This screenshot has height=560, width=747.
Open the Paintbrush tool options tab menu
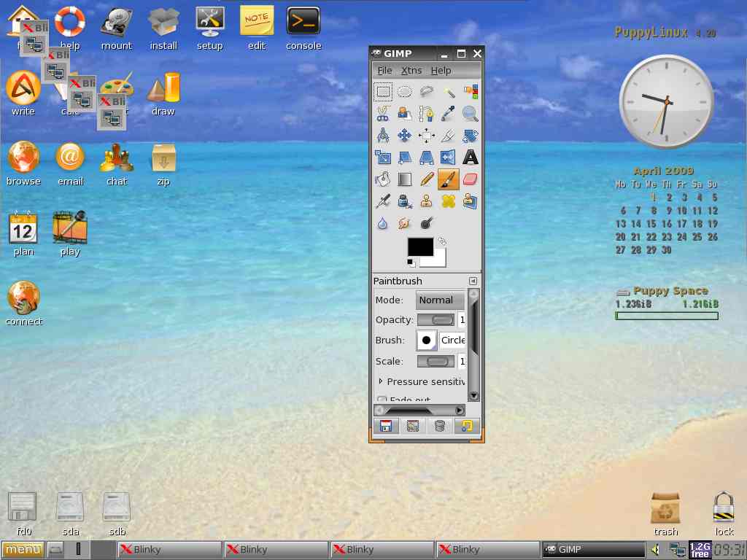[x=473, y=281]
